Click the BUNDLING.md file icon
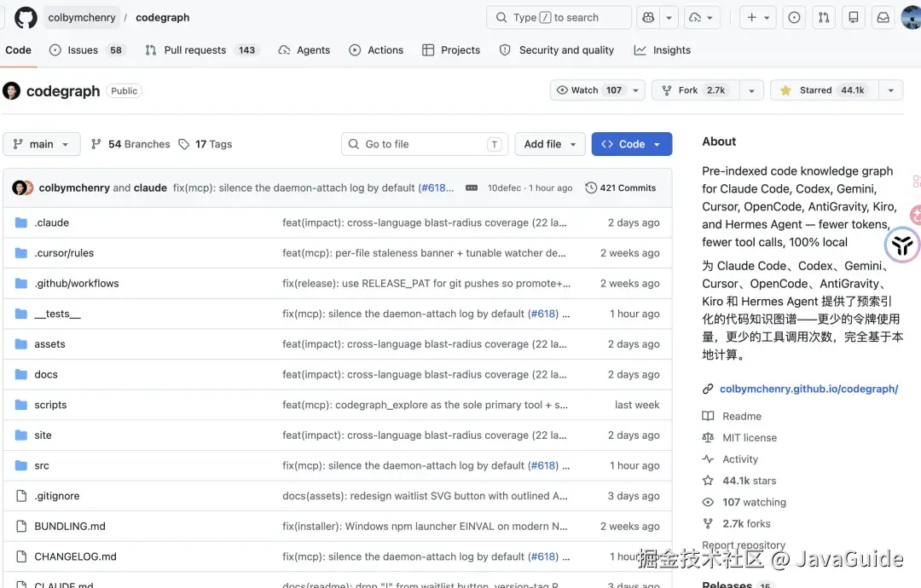Image resolution: width=921 pixels, height=588 pixels. tap(21, 527)
